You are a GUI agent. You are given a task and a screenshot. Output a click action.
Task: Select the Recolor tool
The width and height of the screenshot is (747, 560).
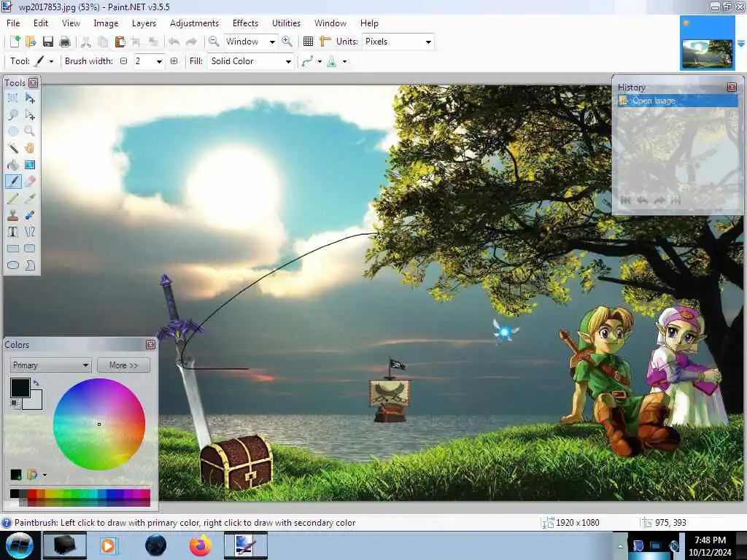pos(29,215)
